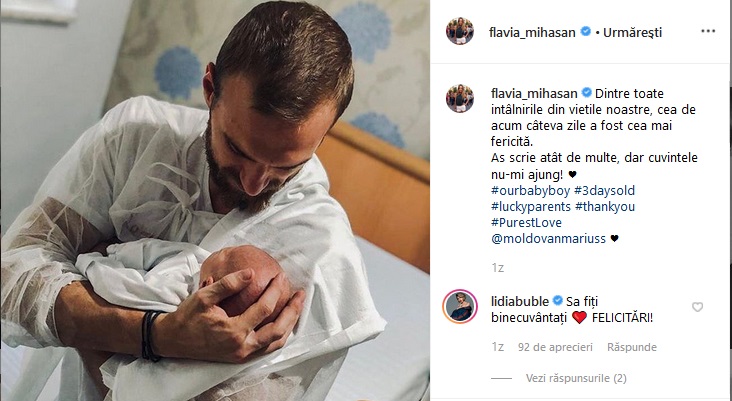Visit the @moldovanmariuss mention
The width and height of the screenshot is (732, 401).
click(548, 239)
